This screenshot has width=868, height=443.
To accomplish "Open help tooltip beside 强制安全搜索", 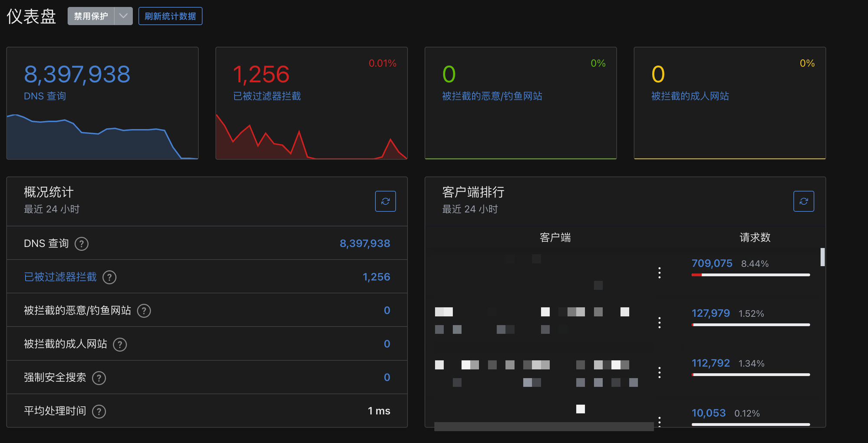I will pos(99,378).
